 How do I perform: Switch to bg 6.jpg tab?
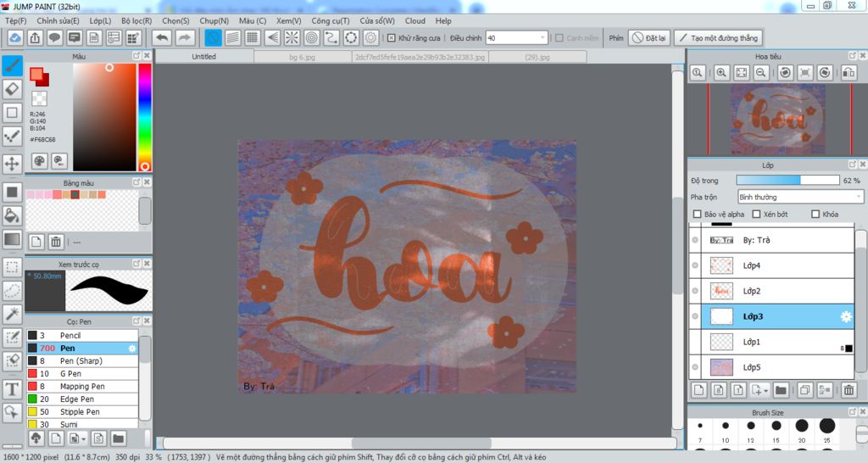coord(303,57)
